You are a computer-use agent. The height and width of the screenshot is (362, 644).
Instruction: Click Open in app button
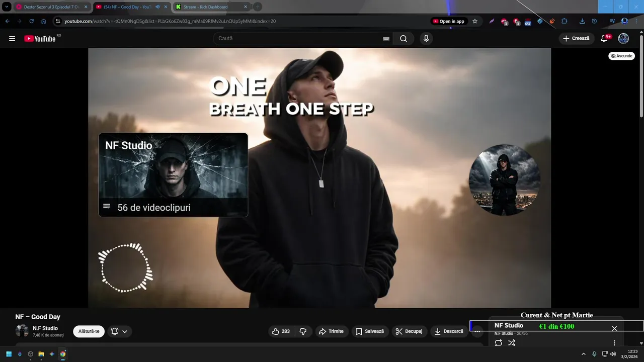[449, 21]
